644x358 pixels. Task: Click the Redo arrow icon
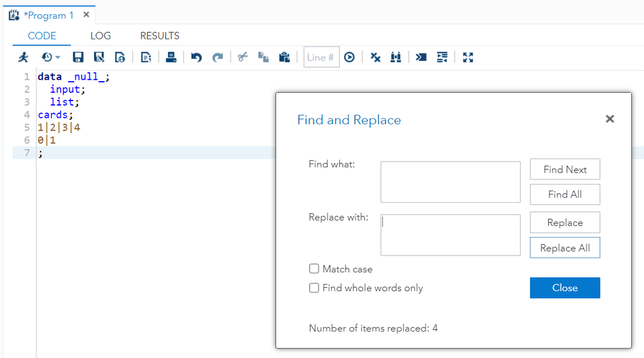[218, 57]
